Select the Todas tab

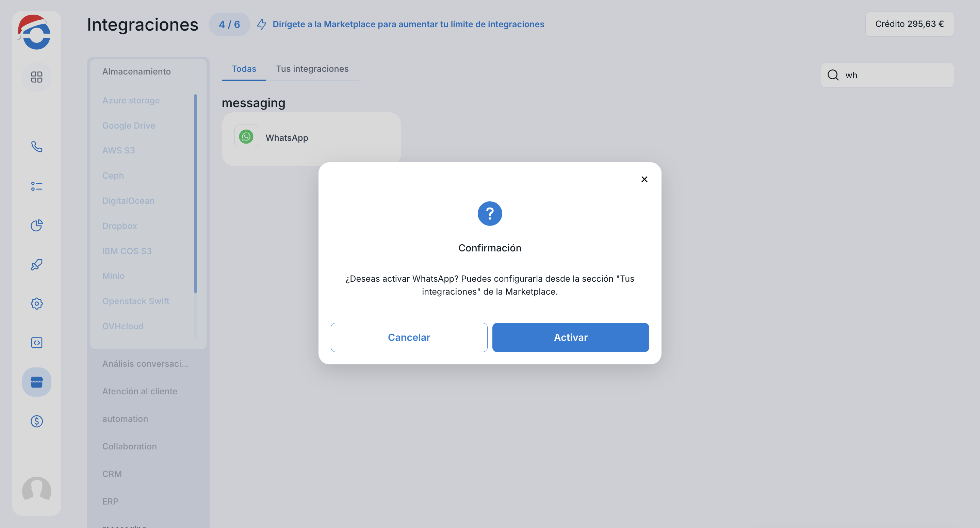(244, 69)
